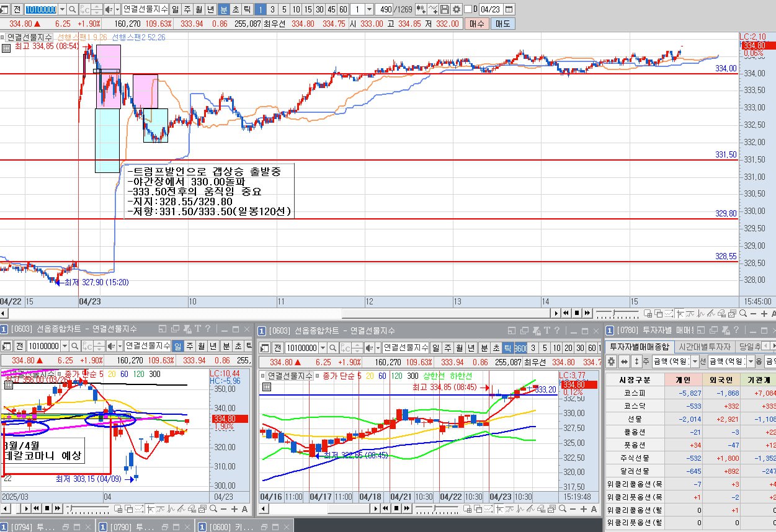Open the code dropdown in the daily chart window
Image resolution: width=776 pixels, height=532 pixels.
(x=65, y=346)
